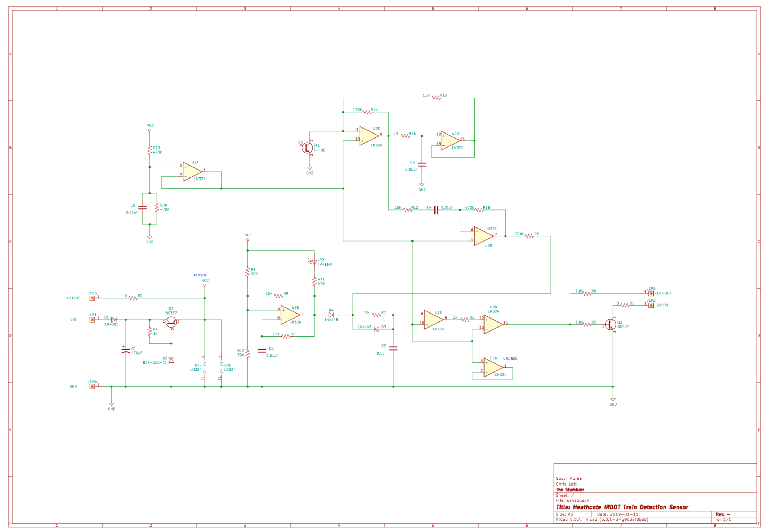The width and height of the screenshot is (768, 532).
Task: Pick the R6 1.6K resistor symbol
Action: coord(586,293)
